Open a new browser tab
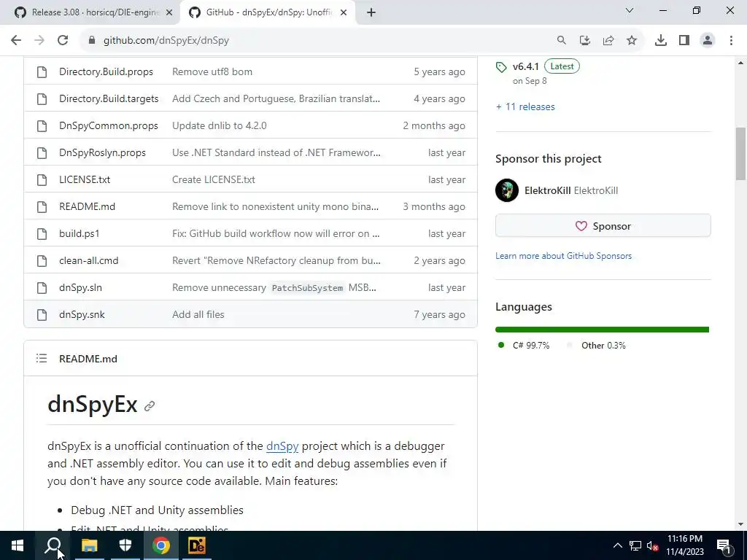This screenshot has height=560, width=747. click(x=371, y=12)
